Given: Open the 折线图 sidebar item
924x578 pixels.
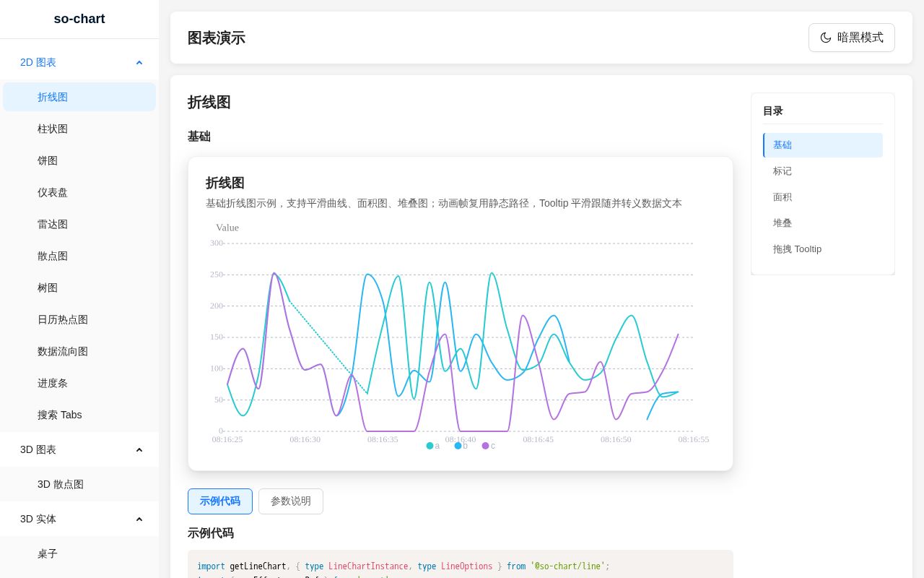Looking at the screenshot, I should click(79, 97).
